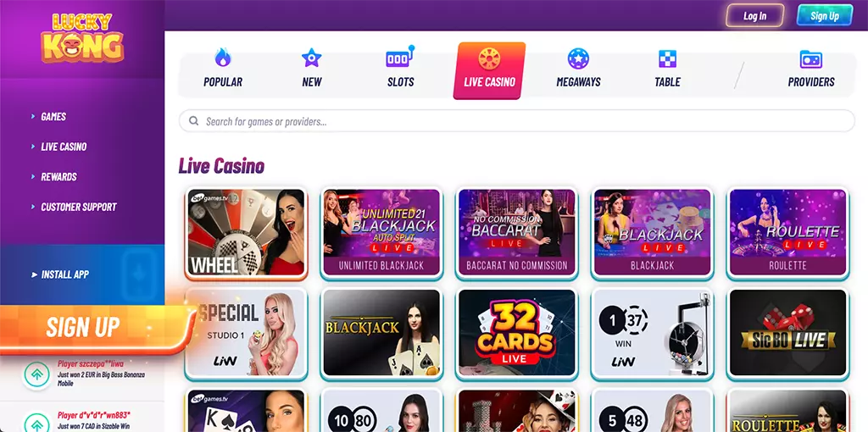
Task: Click the orange Sign Up banner
Action: (x=95, y=327)
